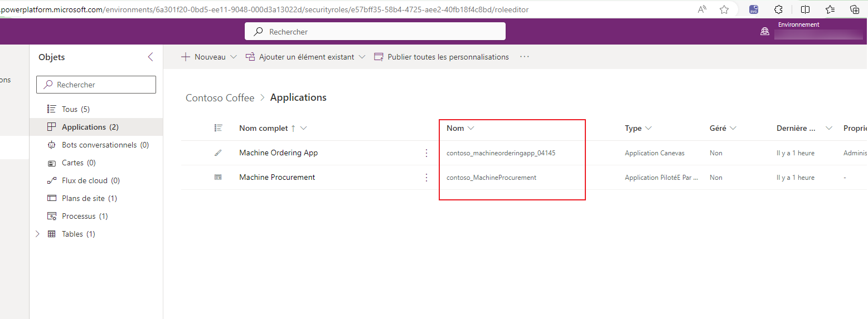
Task: Open the browser collections icon
Action: coord(855,9)
